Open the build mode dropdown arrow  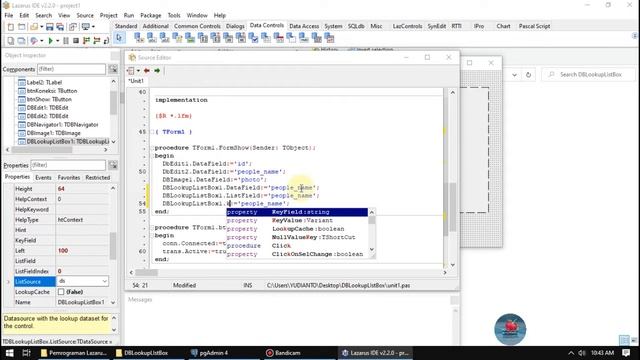pyautogui.click(x=42, y=41)
